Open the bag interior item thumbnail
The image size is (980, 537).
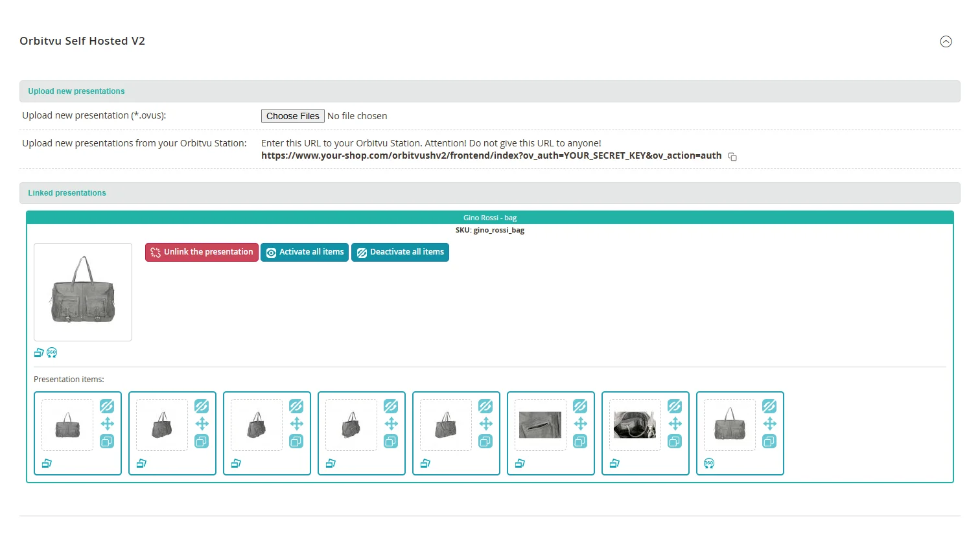635,425
